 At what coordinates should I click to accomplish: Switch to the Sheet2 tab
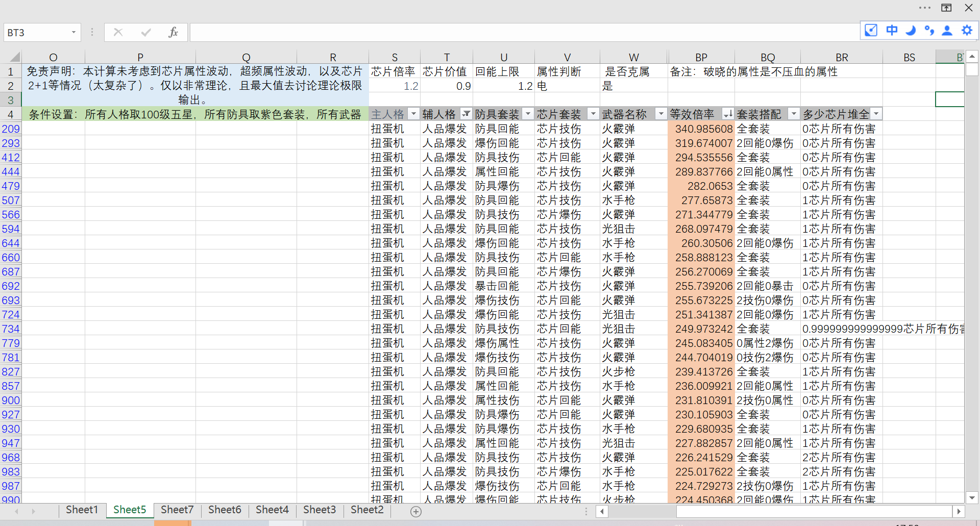(x=367, y=510)
